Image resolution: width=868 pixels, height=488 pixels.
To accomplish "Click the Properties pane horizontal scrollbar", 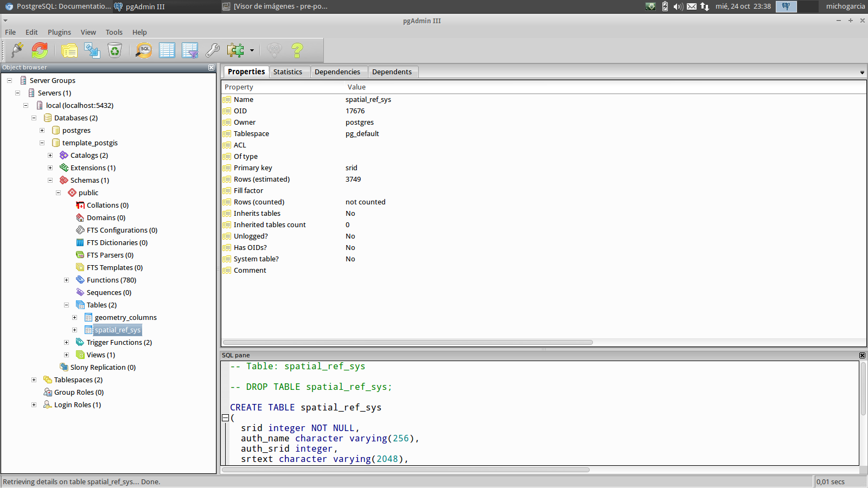I will (407, 342).
